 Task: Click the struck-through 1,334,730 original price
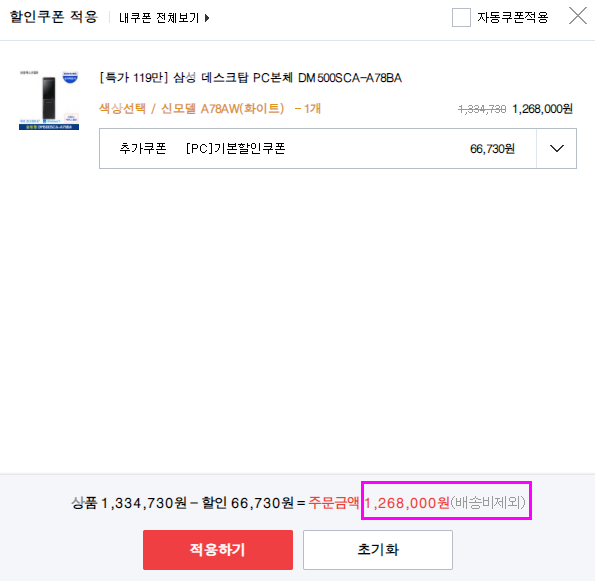pyautogui.click(x=482, y=109)
